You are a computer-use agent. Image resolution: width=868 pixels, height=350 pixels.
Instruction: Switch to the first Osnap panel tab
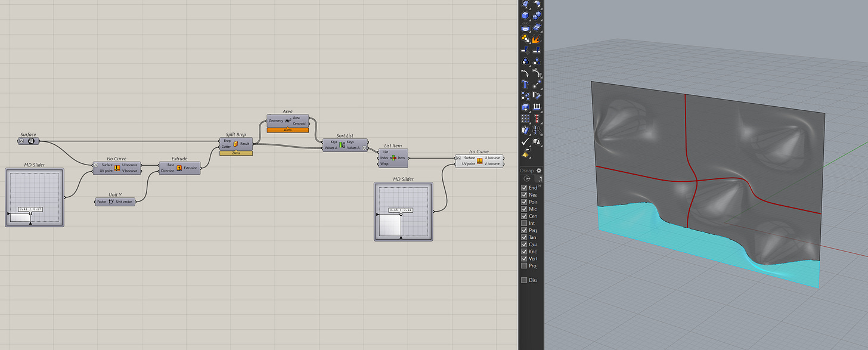click(x=526, y=178)
